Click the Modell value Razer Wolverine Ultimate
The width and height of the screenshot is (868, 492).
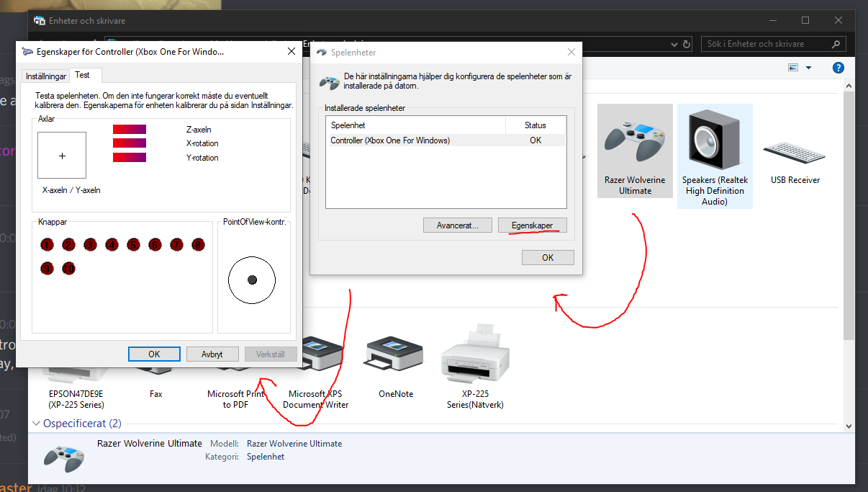pos(294,444)
